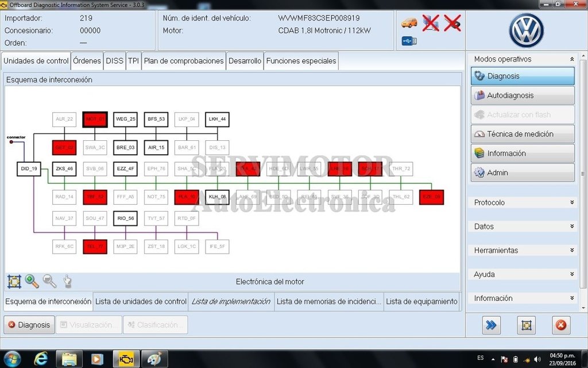The image size is (588, 368).
Task: Select the LKH_44 control unit node
Action: pyautogui.click(x=218, y=120)
